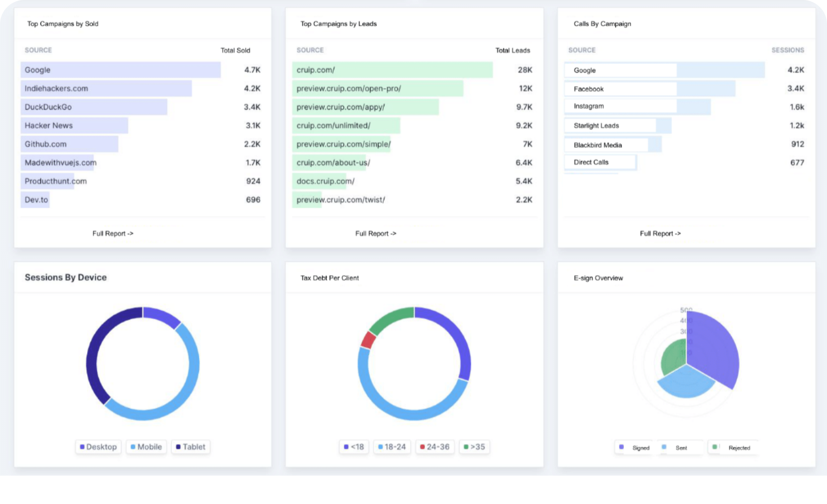The image size is (827, 504).
Task: Click the Sessions By Device title
Action: [x=66, y=278]
